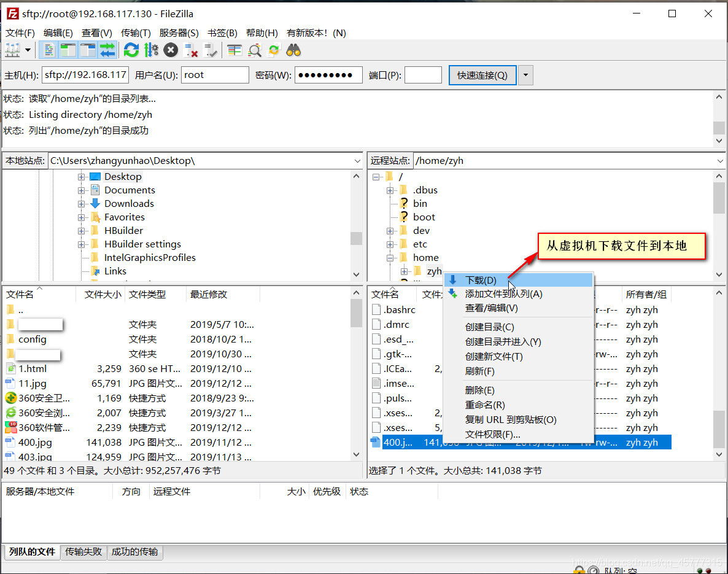Disconnect from the current server
The width and height of the screenshot is (728, 574).
pos(191,50)
